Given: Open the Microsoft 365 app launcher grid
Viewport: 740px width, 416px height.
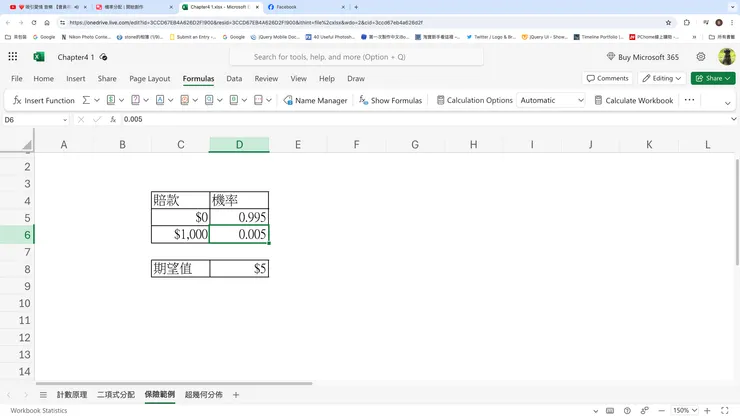Looking at the screenshot, I should click(x=13, y=57).
